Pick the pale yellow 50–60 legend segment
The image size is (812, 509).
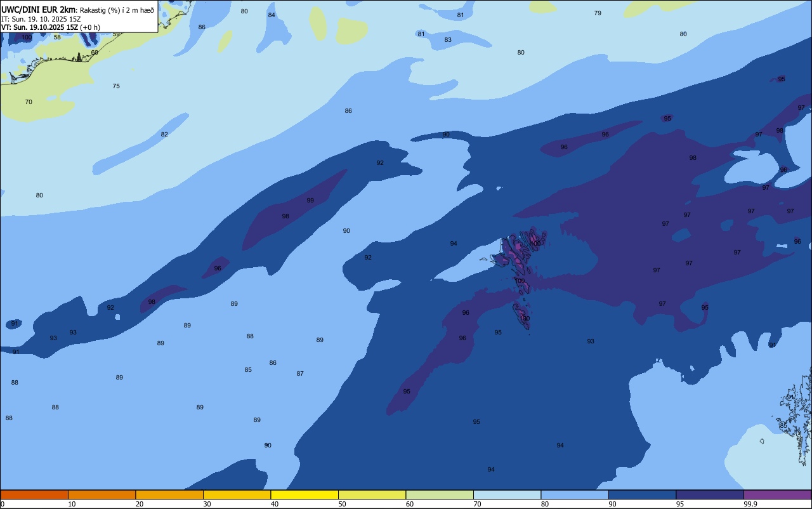[372, 494]
